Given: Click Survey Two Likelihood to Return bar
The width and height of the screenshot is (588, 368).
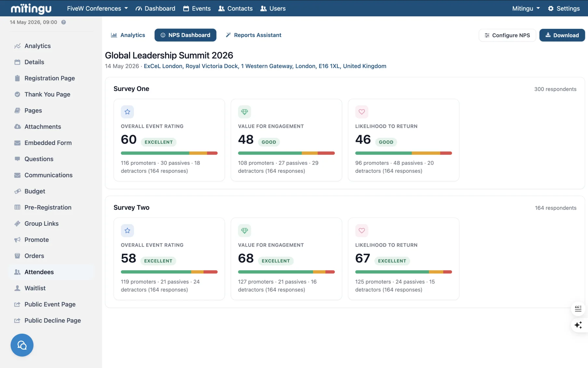Looking at the screenshot, I should coord(403,272).
